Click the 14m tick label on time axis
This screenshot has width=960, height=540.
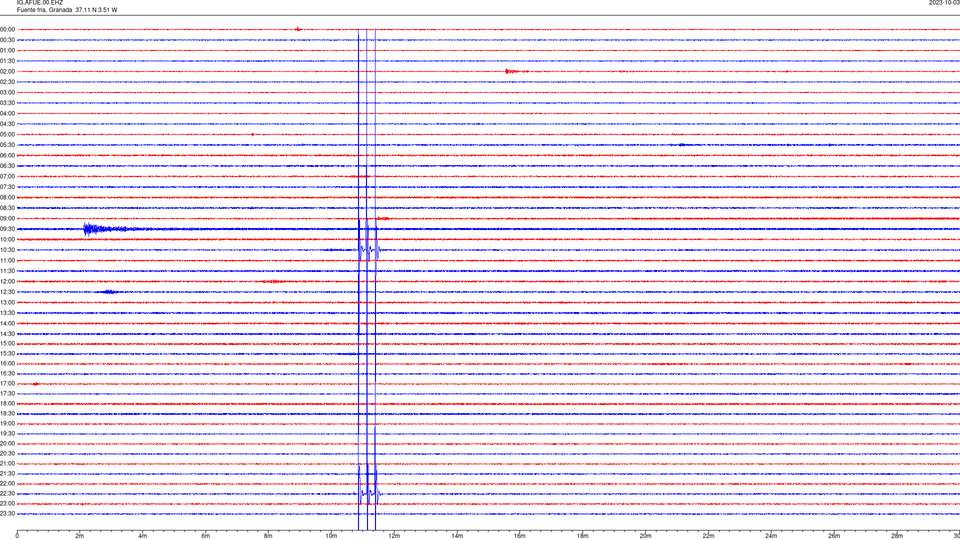point(457,536)
